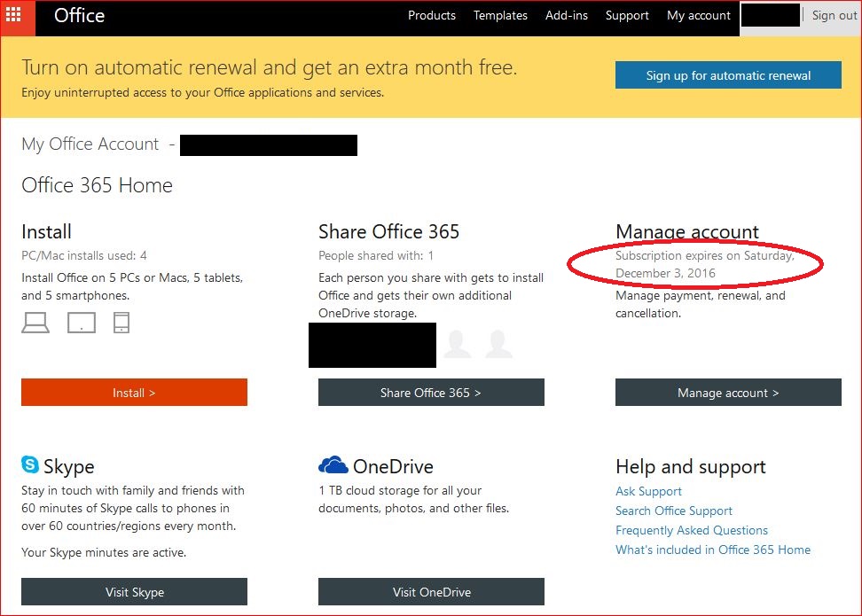The image size is (862, 616).
Task: Click the 'My Office Account' heading
Action: coord(90,144)
